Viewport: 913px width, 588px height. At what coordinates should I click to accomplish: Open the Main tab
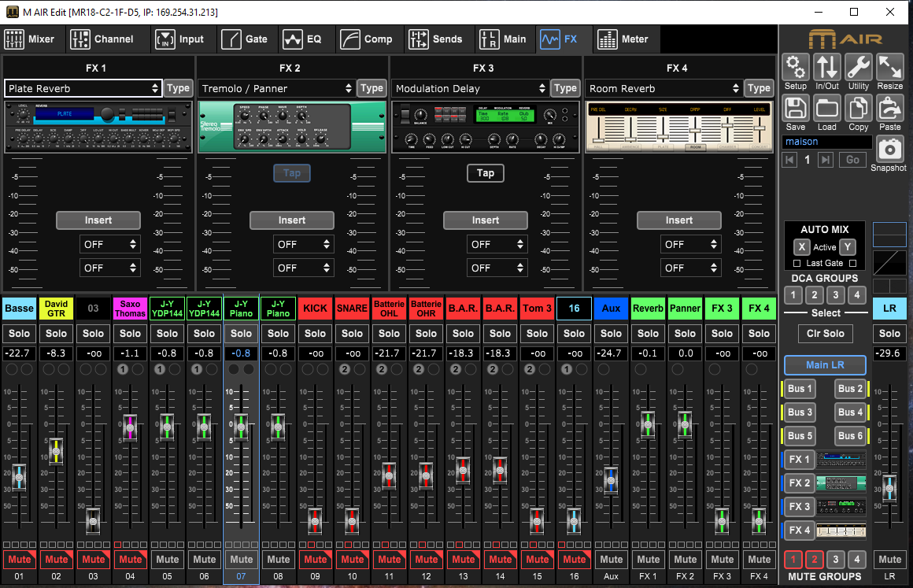(503, 39)
